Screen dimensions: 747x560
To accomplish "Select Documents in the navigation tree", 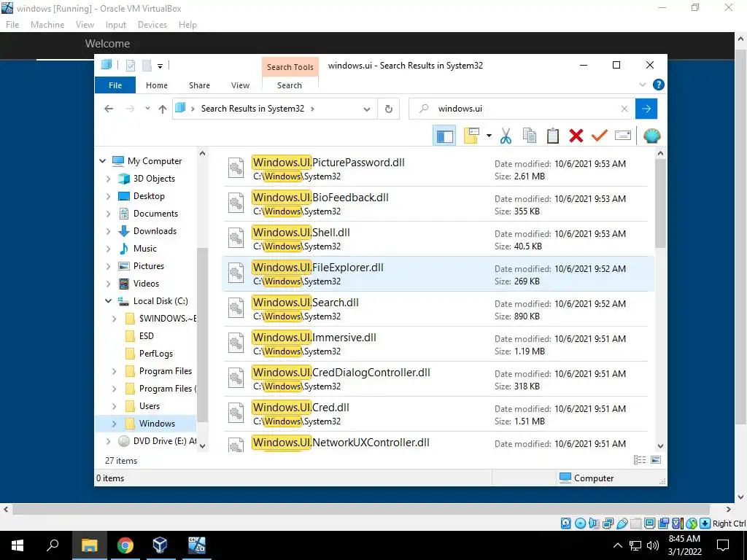I will coord(155,214).
